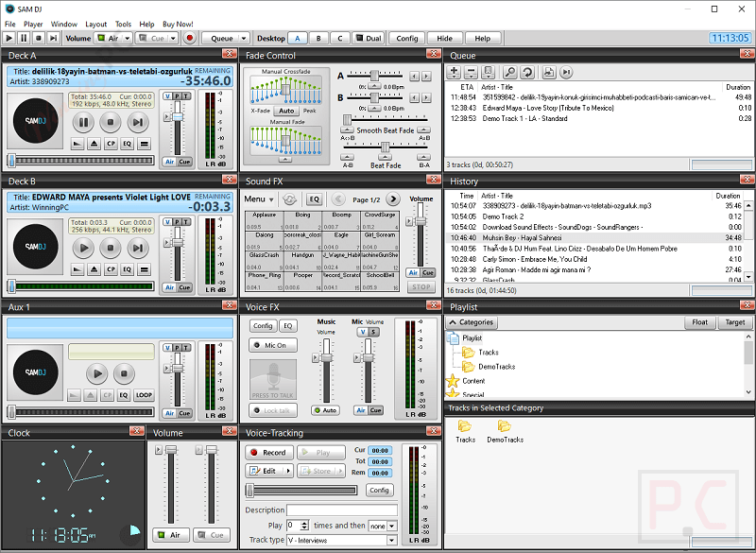Toggle Cue in Volume panel
Viewport: 756px width, 553px height.
click(x=211, y=535)
